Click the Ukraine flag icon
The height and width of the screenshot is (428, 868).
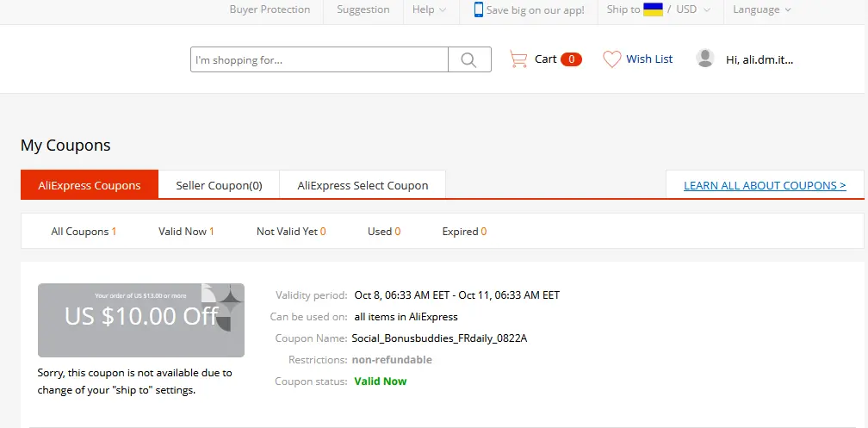pyautogui.click(x=654, y=9)
